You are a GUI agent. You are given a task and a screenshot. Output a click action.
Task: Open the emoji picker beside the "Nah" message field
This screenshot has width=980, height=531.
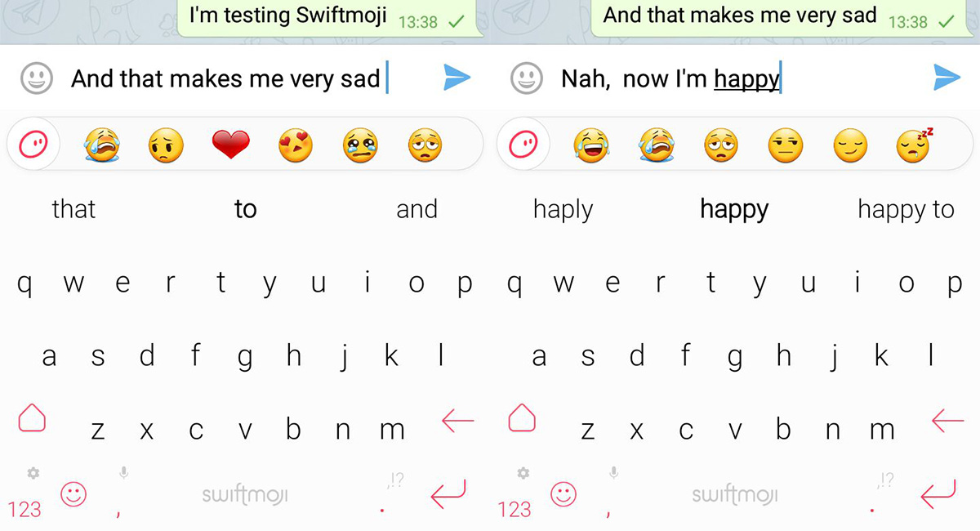(527, 78)
